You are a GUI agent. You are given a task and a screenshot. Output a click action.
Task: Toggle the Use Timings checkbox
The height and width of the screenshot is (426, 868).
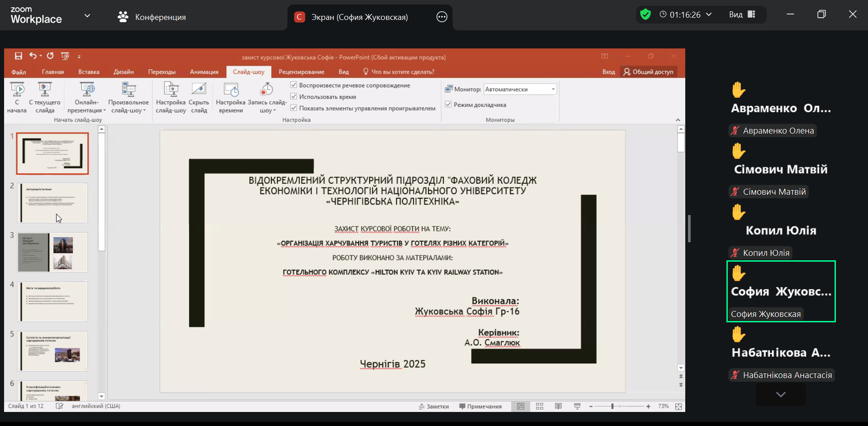click(294, 96)
